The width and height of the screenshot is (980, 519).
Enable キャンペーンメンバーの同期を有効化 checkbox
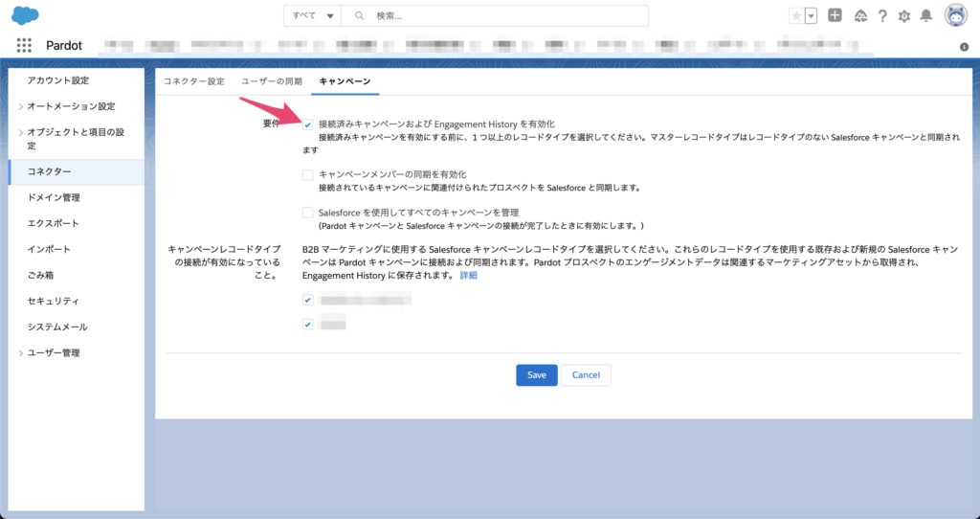[307, 175]
